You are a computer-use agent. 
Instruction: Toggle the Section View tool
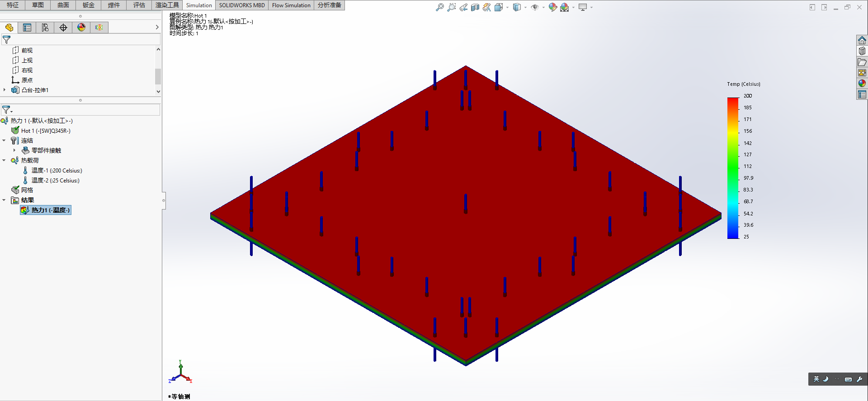tap(475, 7)
